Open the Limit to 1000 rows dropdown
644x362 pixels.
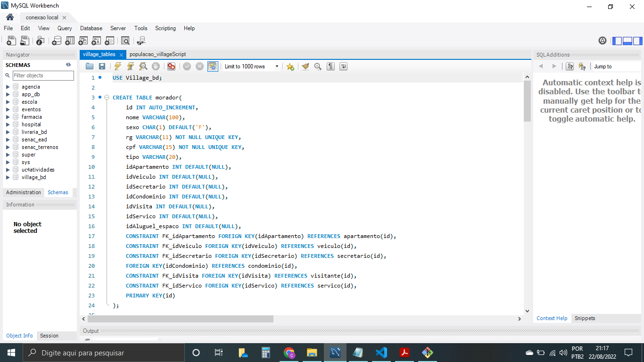coord(277,66)
